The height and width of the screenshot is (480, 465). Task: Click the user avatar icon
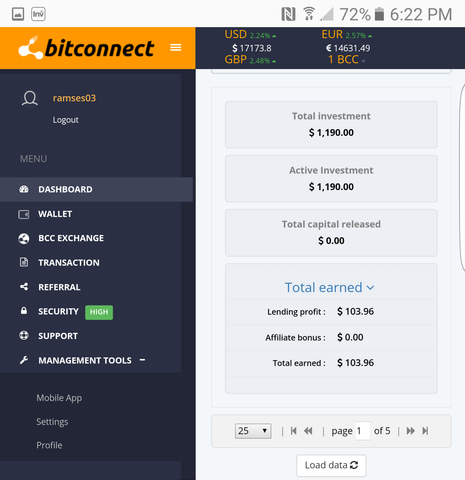point(30,98)
